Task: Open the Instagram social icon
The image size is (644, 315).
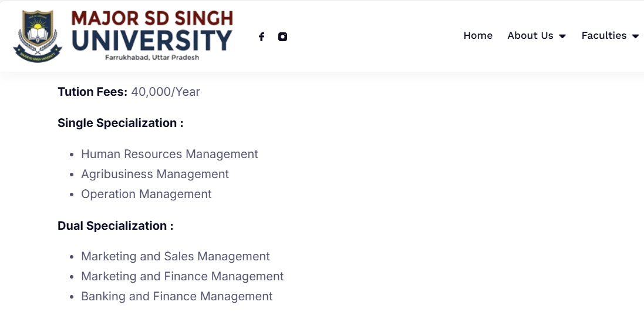Action: 282,36
